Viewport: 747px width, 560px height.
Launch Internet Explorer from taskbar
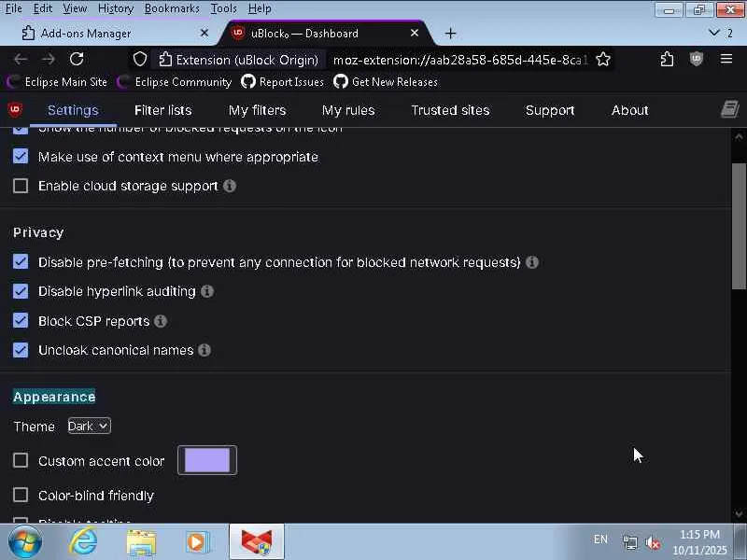click(83, 542)
